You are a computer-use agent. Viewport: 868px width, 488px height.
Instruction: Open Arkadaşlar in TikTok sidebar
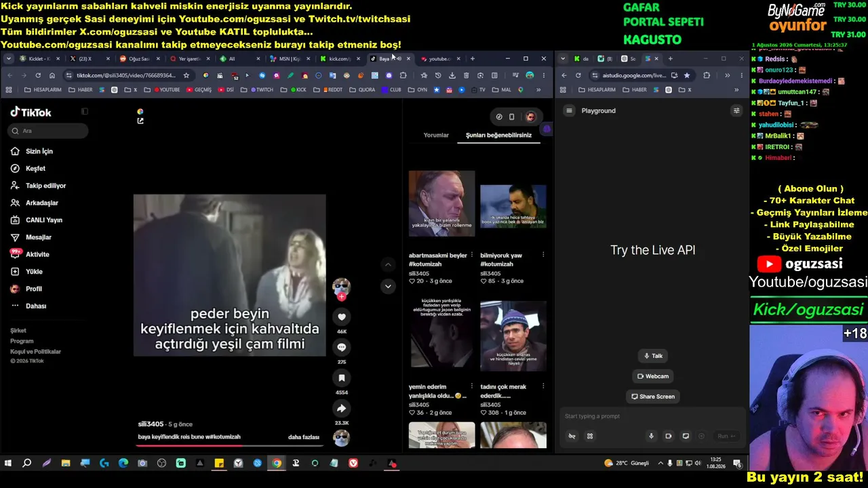coord(35,203)
